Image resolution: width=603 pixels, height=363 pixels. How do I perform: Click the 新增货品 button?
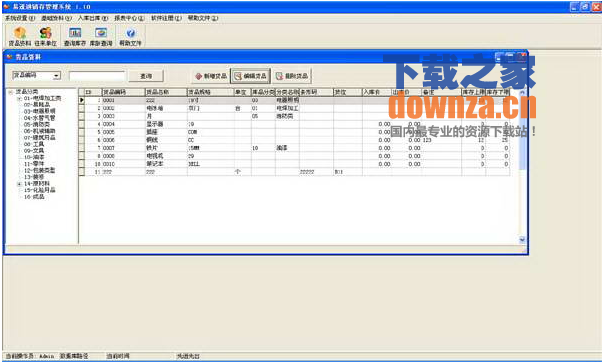pyautogui.click(x=211, y=76)
